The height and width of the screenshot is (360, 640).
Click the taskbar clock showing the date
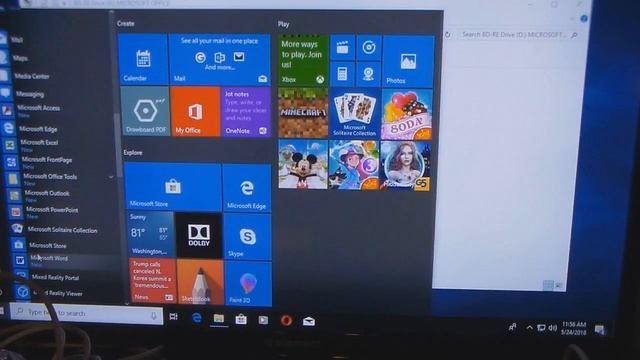click(x=573, y=328)
